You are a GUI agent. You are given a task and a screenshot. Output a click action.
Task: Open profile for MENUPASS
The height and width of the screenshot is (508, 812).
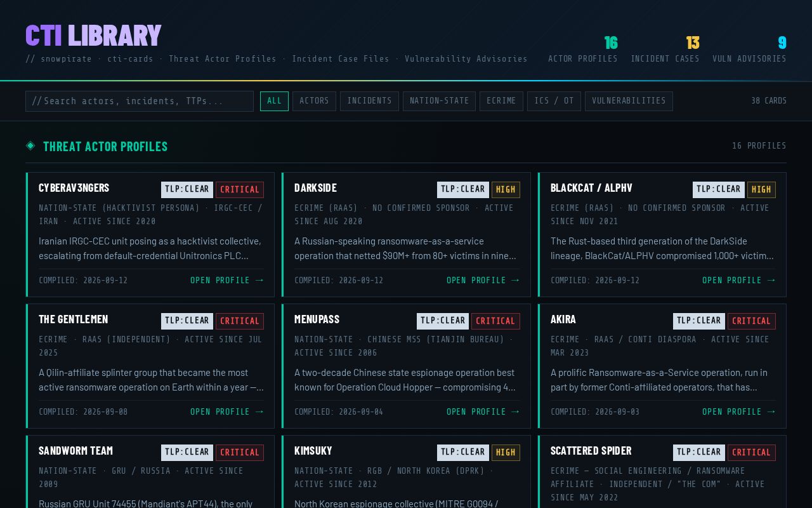tap(483, 411)
